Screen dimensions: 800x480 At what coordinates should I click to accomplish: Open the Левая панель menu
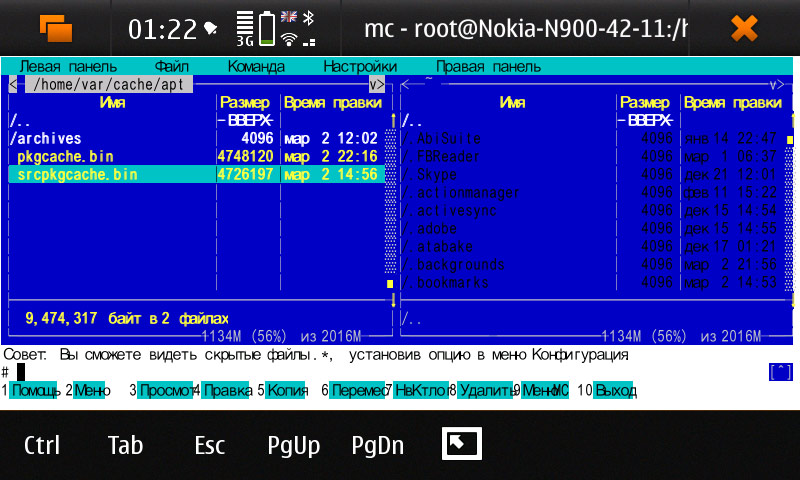tap(61, 67)
